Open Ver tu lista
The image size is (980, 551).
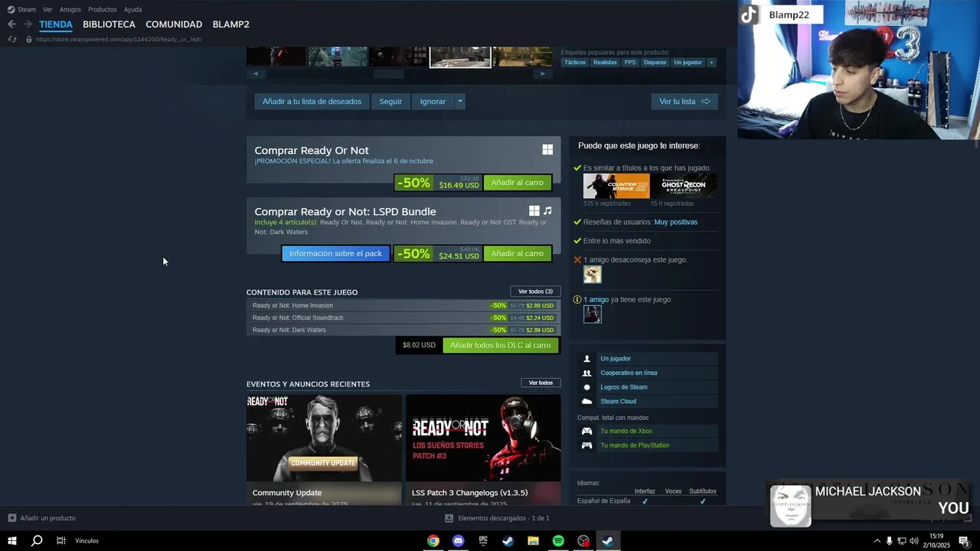(x=684, y=101)
